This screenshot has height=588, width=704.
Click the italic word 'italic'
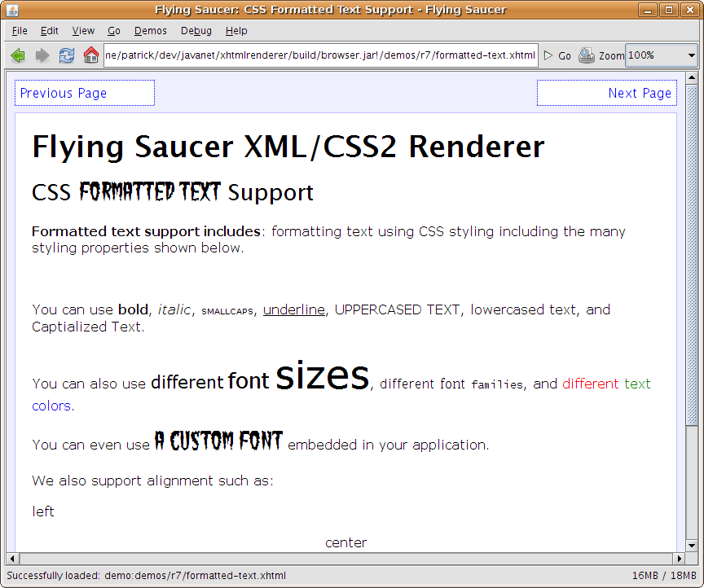pos(174,309)
